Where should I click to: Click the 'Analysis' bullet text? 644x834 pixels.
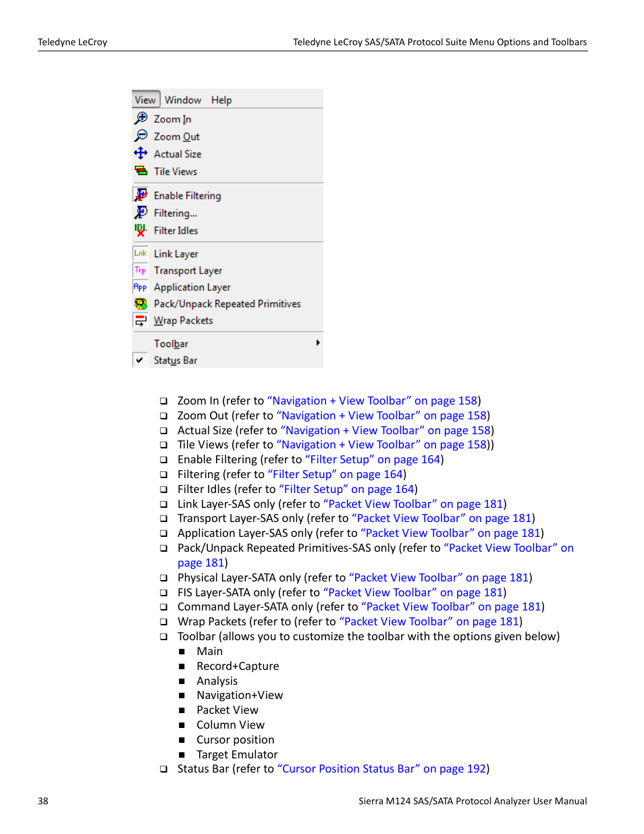pos(217,681)
